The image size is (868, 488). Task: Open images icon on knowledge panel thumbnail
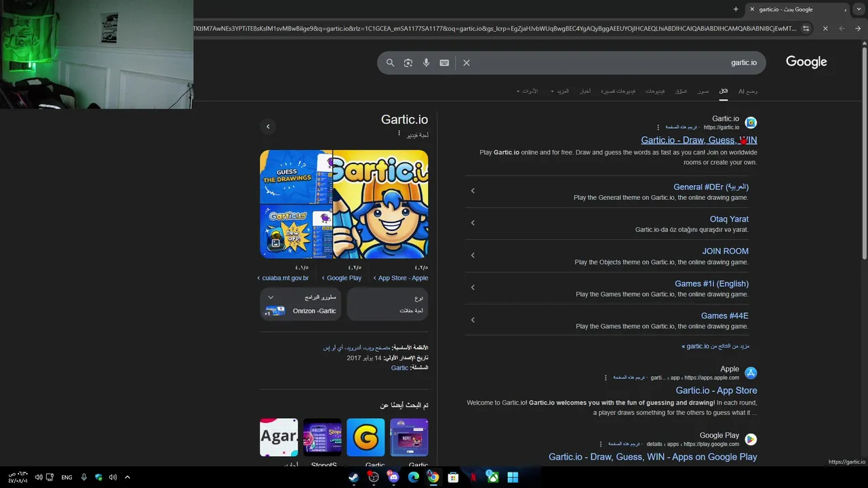click(275, 243)
